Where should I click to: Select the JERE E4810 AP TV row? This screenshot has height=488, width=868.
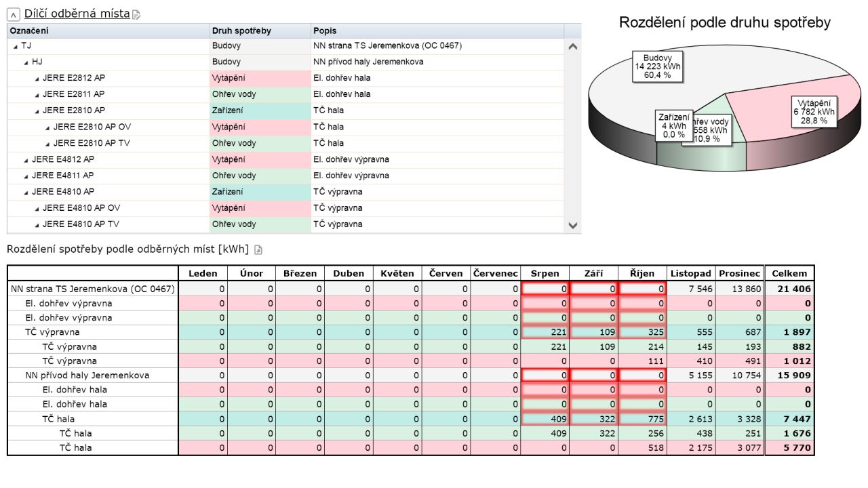point(285,224)
